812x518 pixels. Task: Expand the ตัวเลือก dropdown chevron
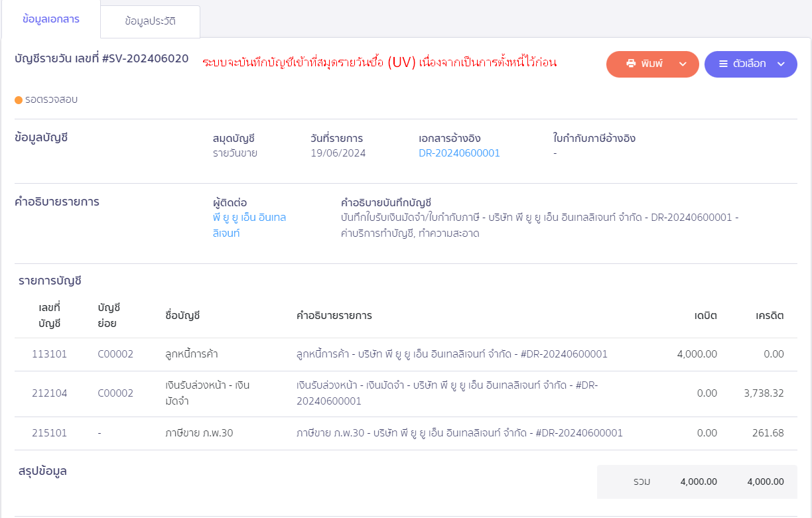pyautogui.click(x=781, y=64)
